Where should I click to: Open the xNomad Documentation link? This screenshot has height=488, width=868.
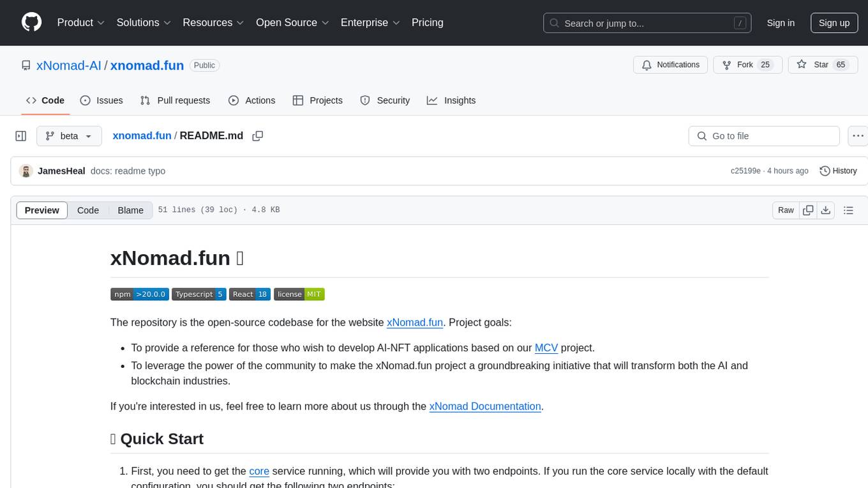485,406
